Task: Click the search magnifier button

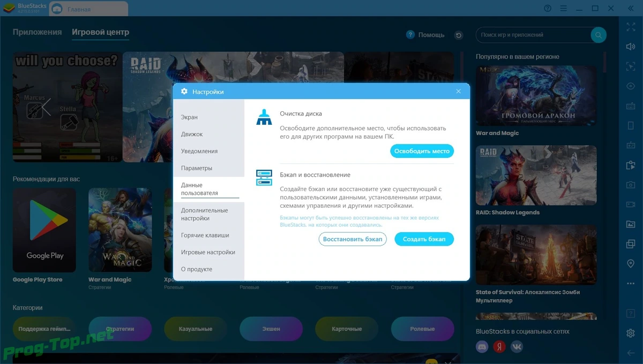Action: [599, 35]
